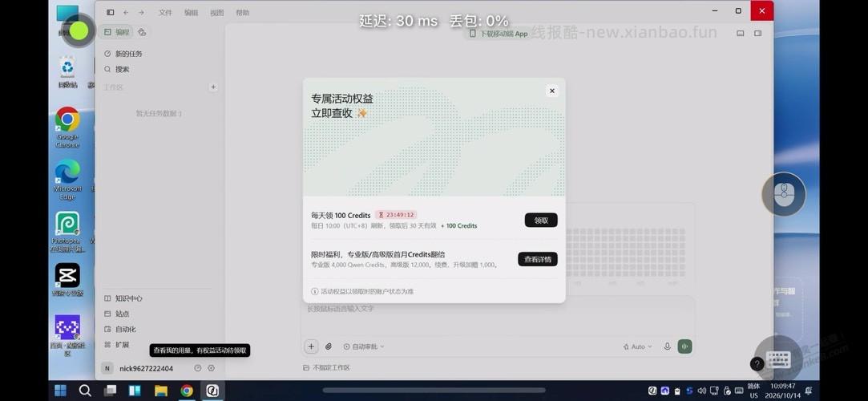Add a workspace with the plus icon
Screen dimensions: 868x401
[x=213, y=87]
